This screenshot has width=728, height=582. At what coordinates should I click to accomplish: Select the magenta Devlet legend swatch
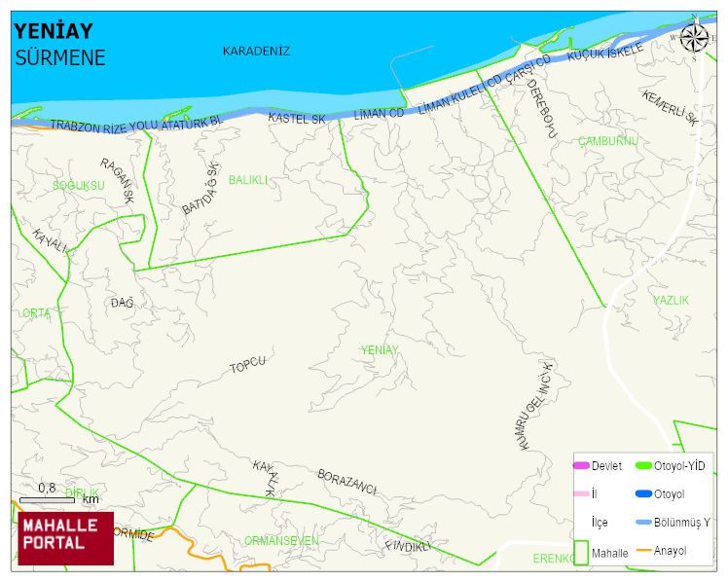tap(581, 465)
